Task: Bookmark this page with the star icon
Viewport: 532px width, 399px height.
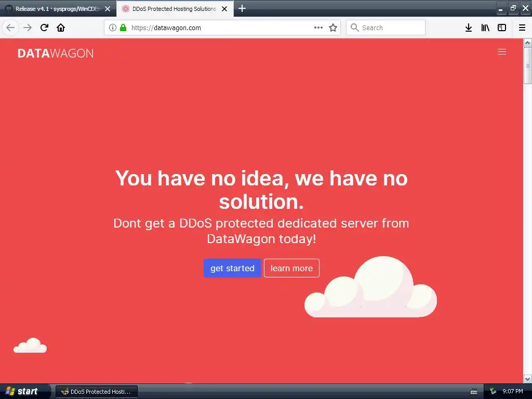Action: coord(333,28)
